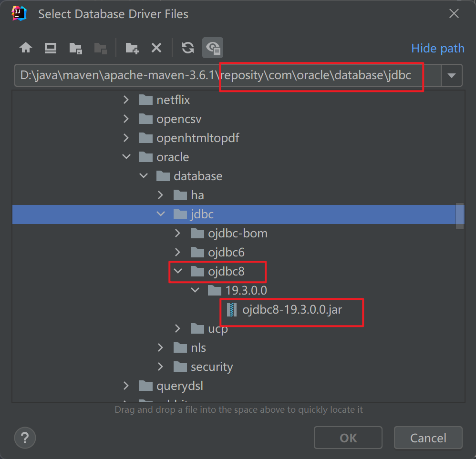
Task: Click the Cancel button
Action: 428,438
